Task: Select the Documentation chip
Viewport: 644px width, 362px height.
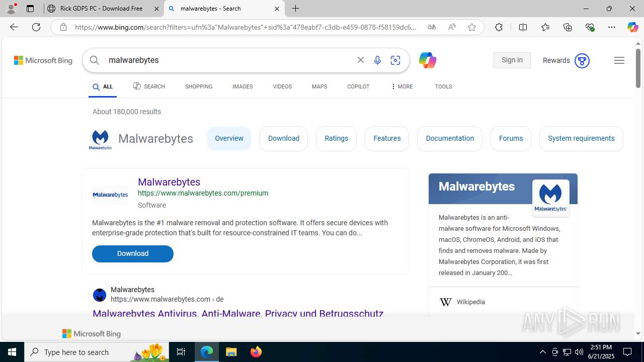Action: pos(450,138)
